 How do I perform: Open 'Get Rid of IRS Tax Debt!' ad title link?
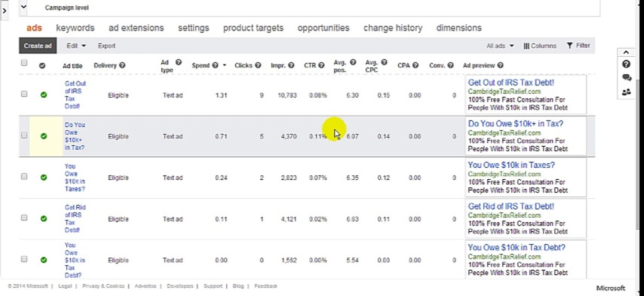click(x=75, y=219)
